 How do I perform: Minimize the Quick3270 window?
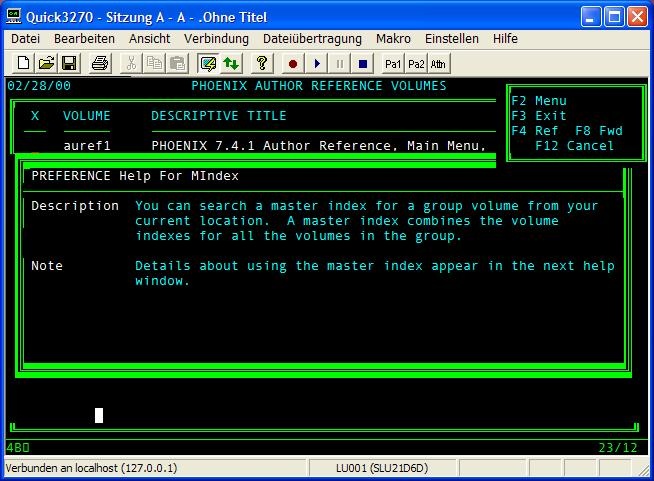tap(591, 17)
